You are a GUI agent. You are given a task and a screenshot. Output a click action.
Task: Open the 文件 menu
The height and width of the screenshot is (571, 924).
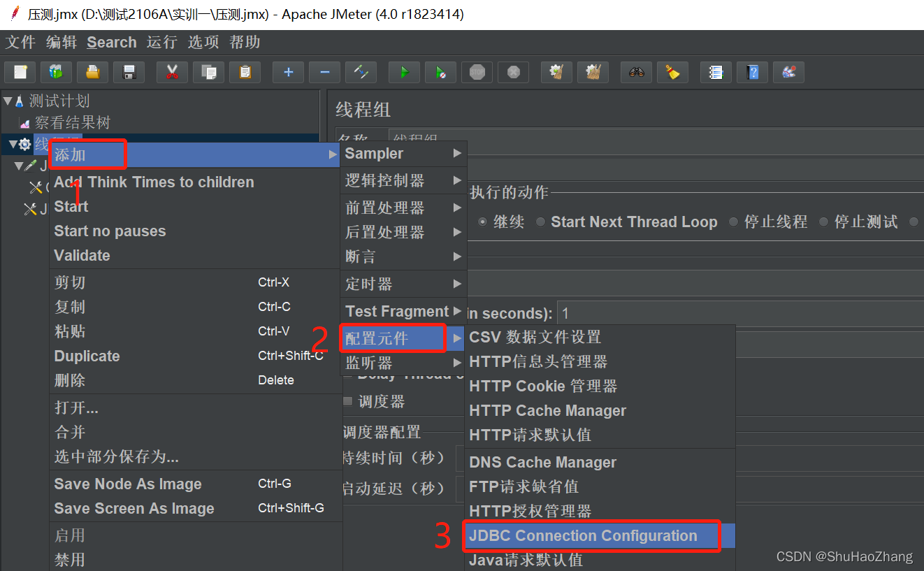[x=20, y=43]
